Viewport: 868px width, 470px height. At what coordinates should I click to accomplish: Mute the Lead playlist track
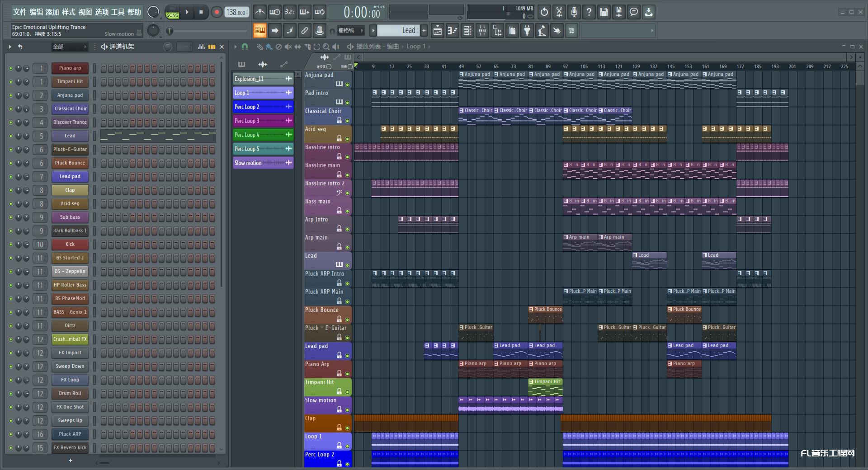pos(348,265)
